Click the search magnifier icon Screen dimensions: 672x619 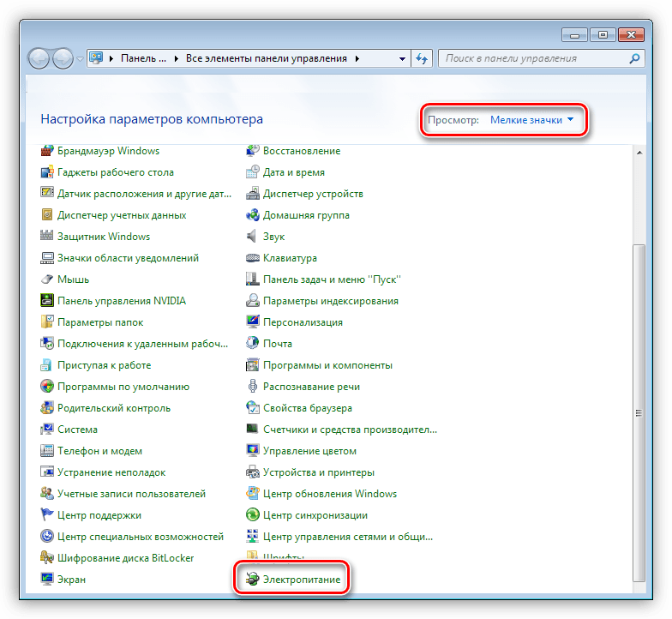634,58
